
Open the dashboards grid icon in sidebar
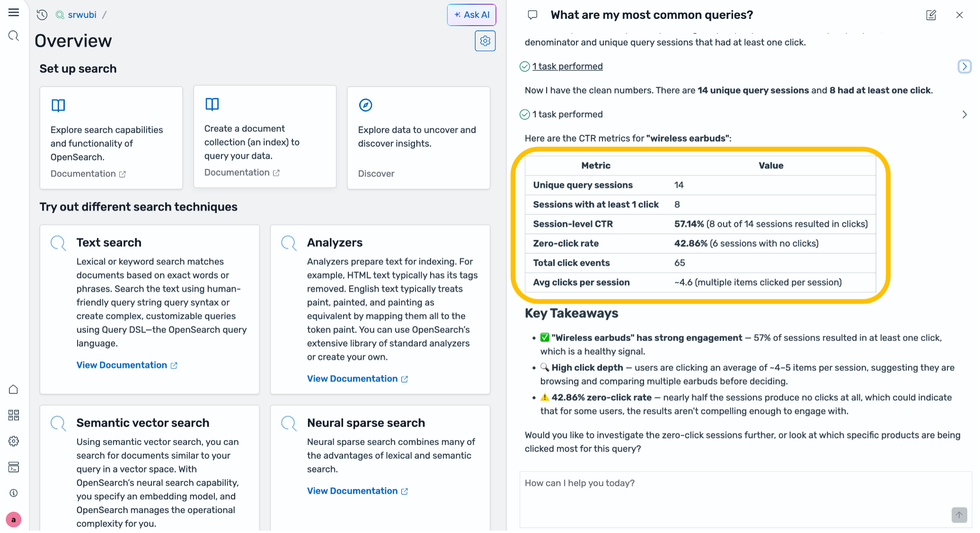click(x=14, y=415)
